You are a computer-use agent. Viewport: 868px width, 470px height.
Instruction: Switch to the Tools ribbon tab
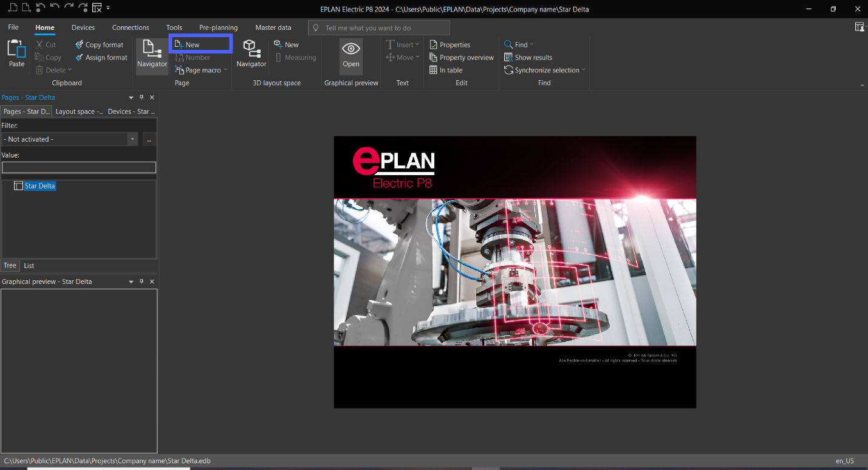(x=174, y=27)
